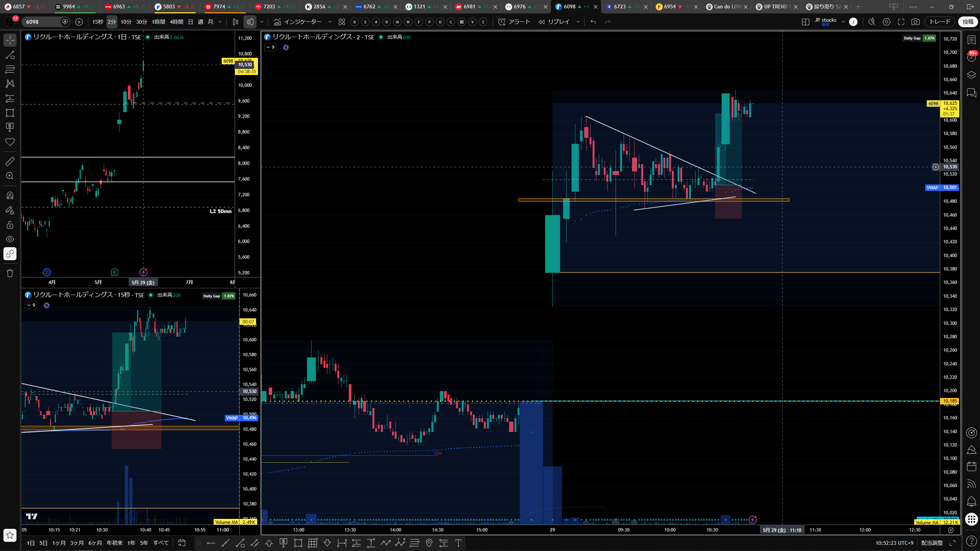Collapse the indicator legend on 2-minute chart
The height and width of the screenshot is (551, 980).
(270, 47)
